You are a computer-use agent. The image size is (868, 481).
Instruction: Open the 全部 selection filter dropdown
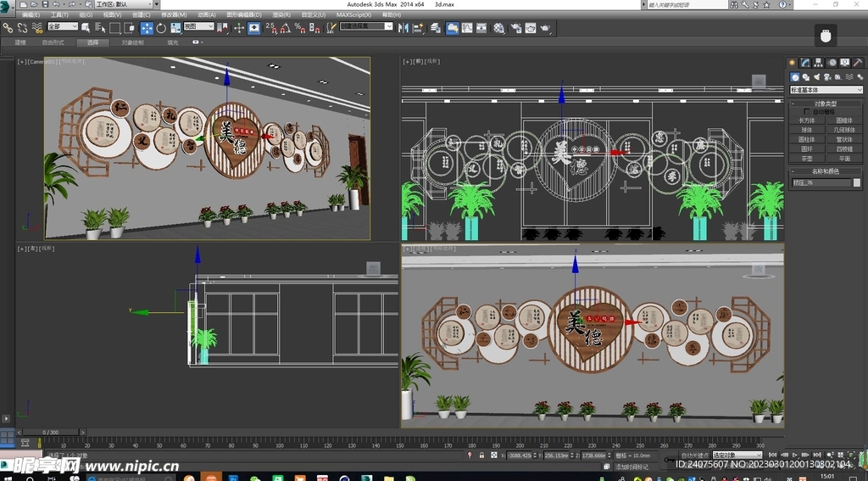coord(62,27)
